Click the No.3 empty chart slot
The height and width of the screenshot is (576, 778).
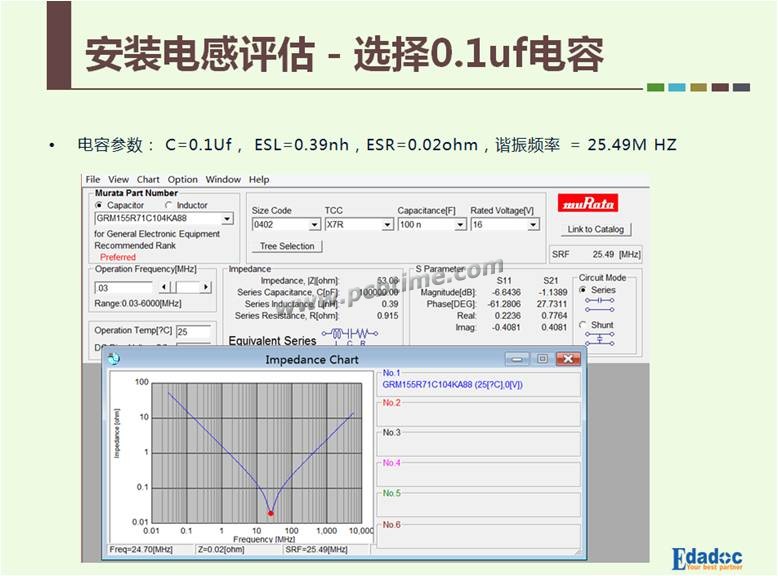point(479,443)
